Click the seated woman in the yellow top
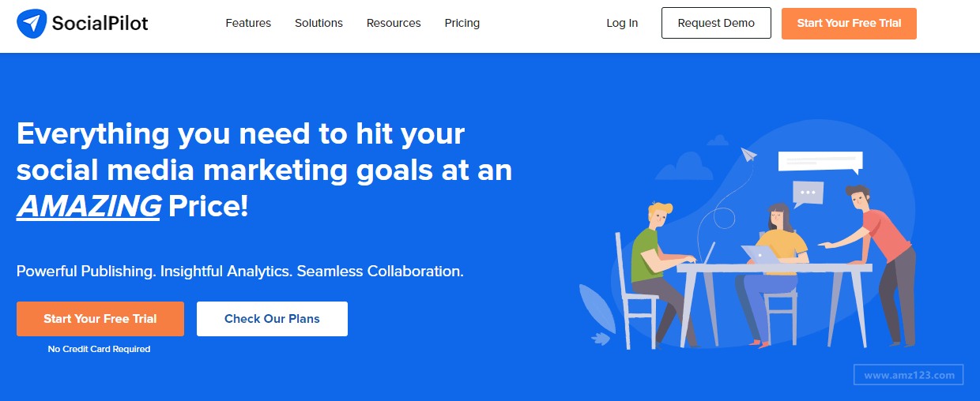The height and width of the screenshot is (401, 980). [776, 245]
